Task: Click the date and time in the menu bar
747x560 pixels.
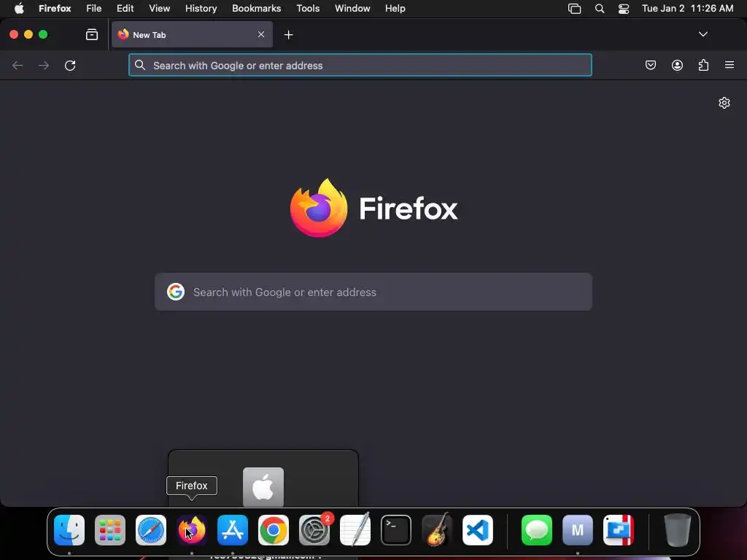Action: [x=687, y=9]
